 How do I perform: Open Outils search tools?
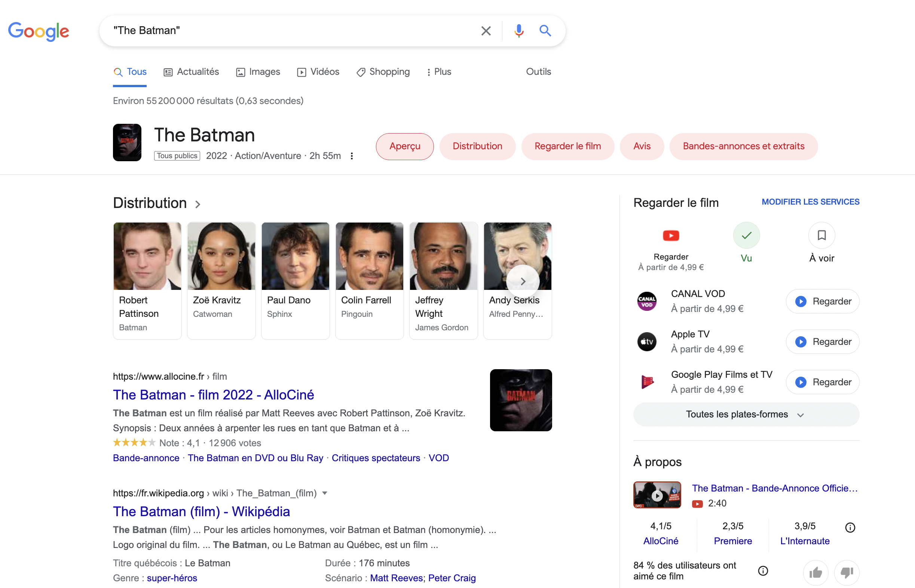pos(538,72)
